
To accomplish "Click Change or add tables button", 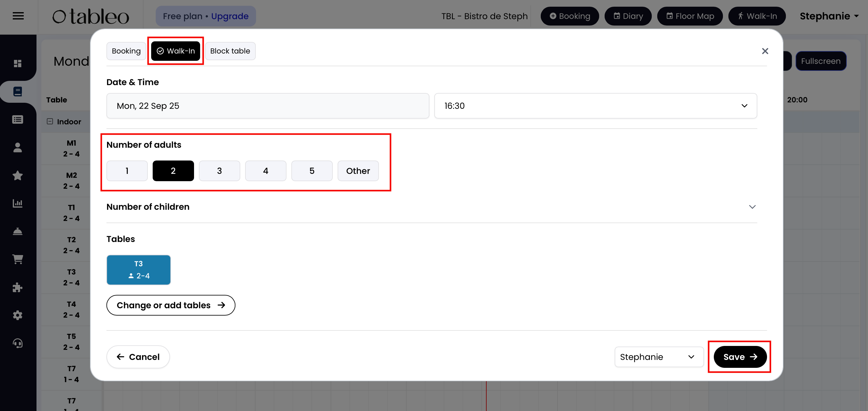I will point(171,305).
